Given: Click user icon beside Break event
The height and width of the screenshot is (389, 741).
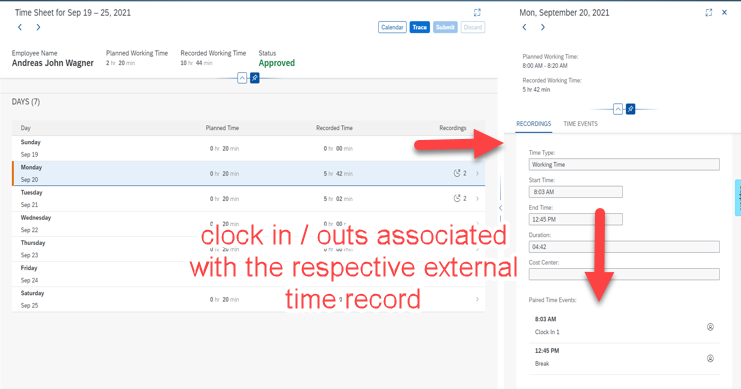Looking at the screenshot, I should [710, 358].
